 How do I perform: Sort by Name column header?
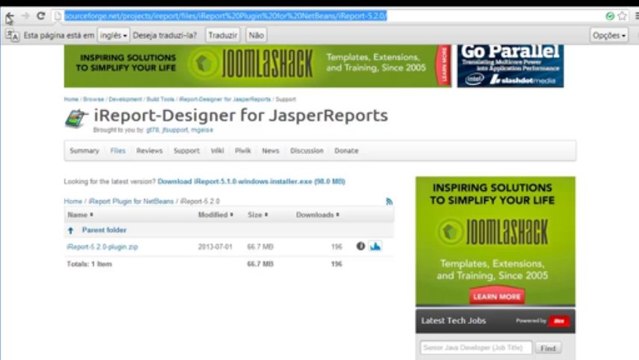(x=80, y=215)
